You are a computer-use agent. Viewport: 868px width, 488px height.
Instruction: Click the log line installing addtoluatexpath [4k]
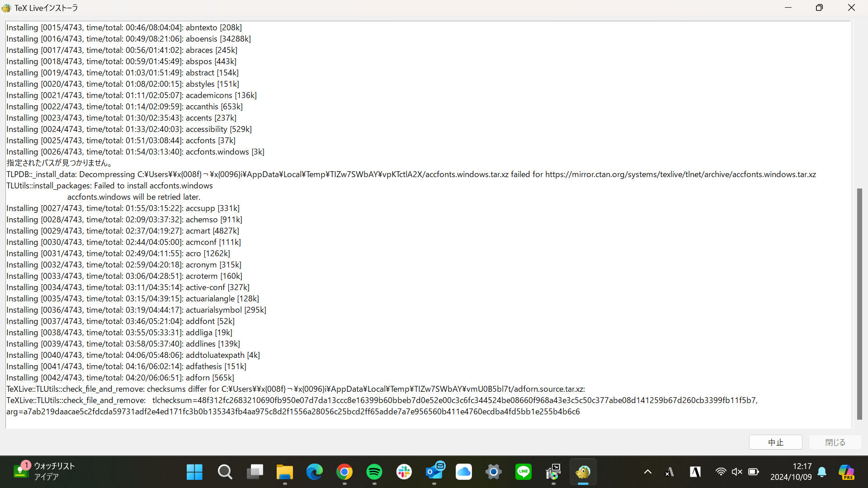[x=133, y=355]
